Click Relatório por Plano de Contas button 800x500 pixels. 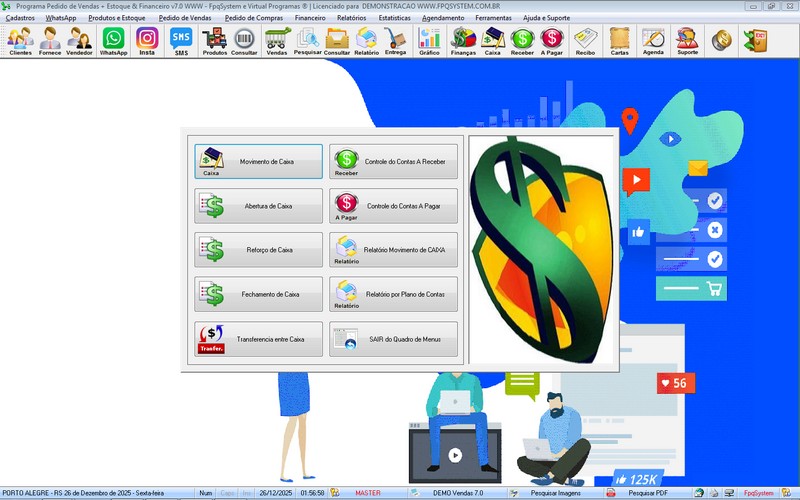pos(393,294)
